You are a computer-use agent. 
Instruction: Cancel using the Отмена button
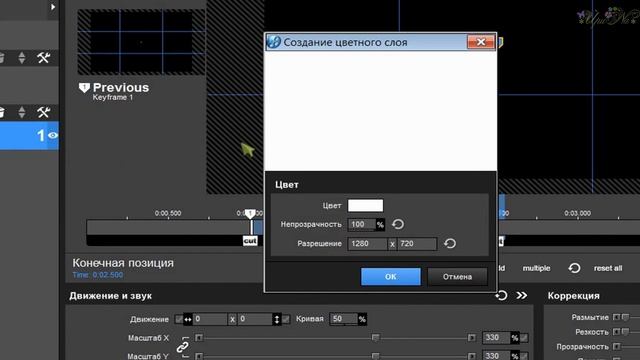457,277
